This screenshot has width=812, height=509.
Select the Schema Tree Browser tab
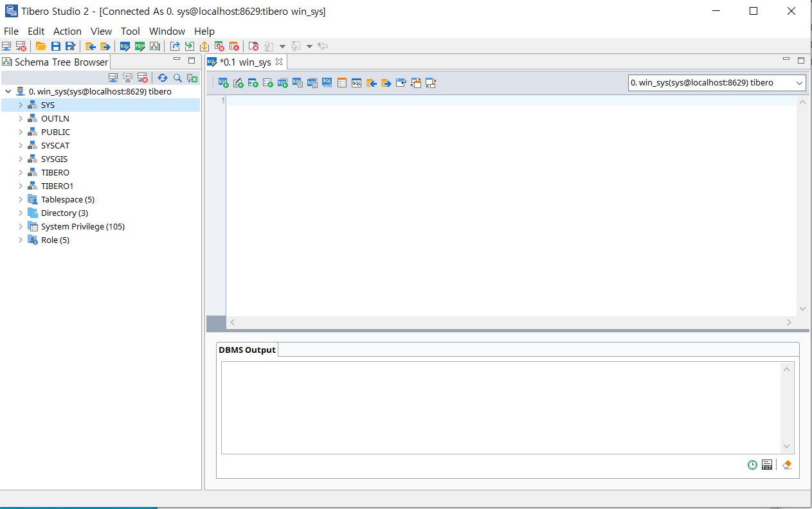[x=56, y=62]
